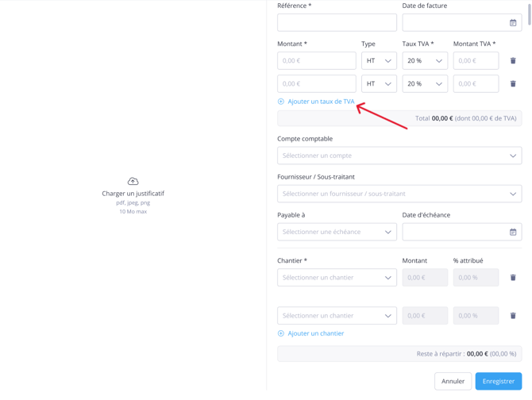Image resolution: width=532 pixels, height=400 pixels.
Task: Click the form's vertical scrollbar
Action: tap(529, 12)
